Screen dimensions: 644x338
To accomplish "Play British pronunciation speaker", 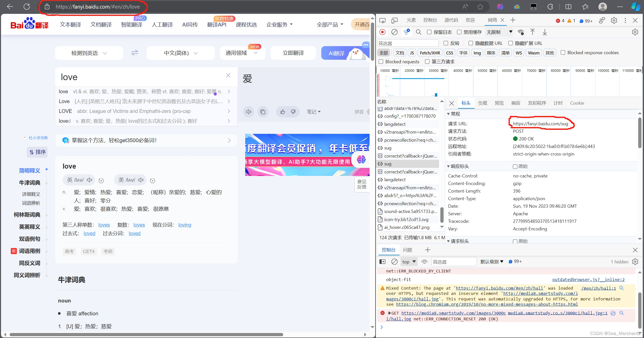I will 90,180.
